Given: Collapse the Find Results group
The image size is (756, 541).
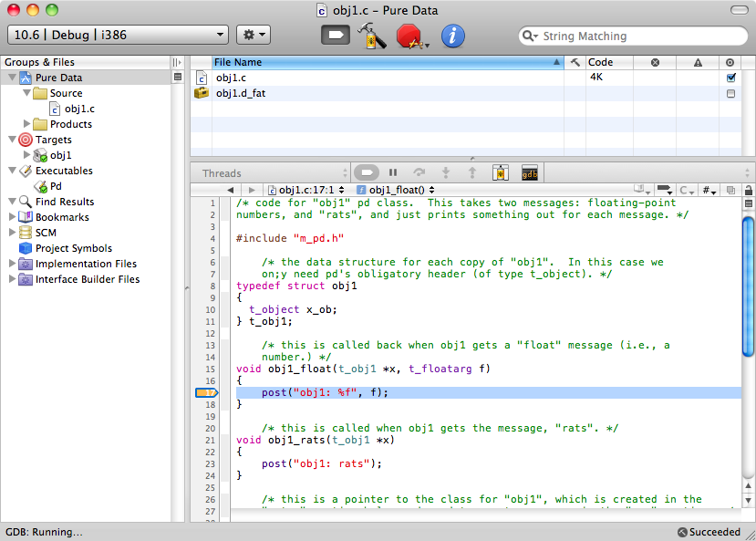Looking at the screenshot, I should coord(13,201).
